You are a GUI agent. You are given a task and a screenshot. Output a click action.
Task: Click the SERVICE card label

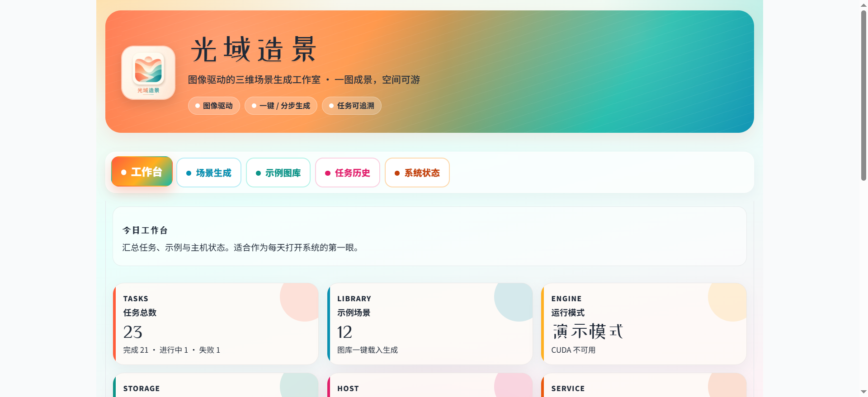(x=568, y=388)
